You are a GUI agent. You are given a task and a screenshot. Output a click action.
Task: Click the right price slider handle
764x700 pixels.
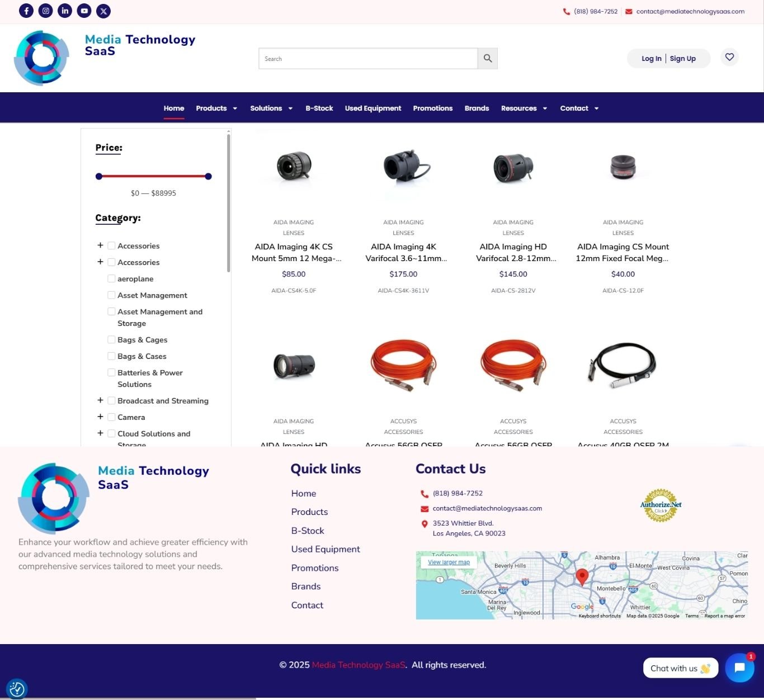[x=208, y=176]
